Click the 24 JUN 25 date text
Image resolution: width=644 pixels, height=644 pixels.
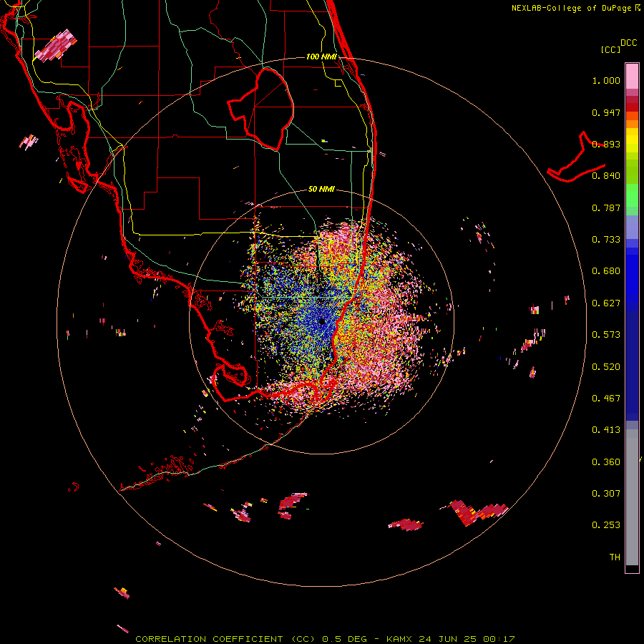tap(449, 639)
